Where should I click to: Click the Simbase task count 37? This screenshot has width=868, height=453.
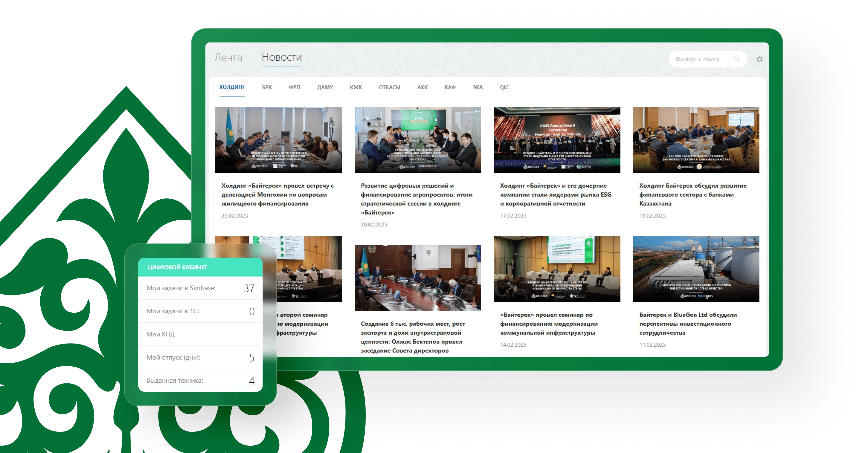pos(249,288)
